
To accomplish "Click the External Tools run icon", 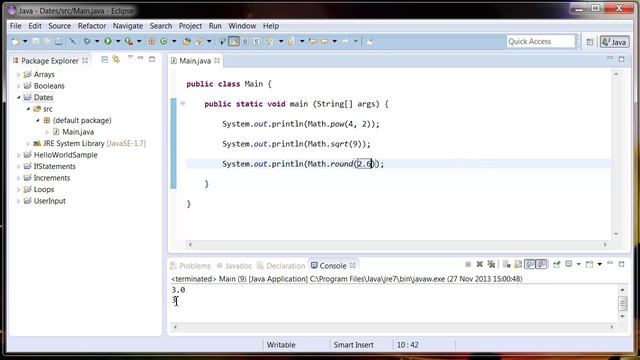I will click(129, 41).
